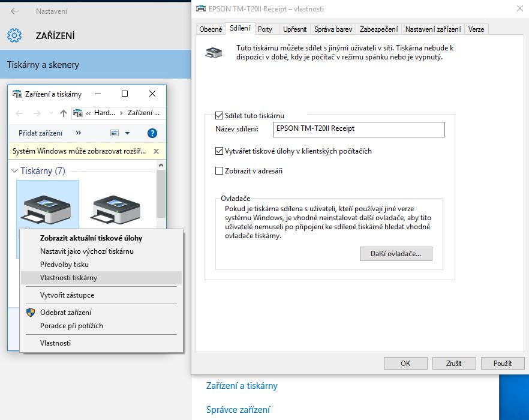Uncheck Sdílet tuto tiskárnu checkbox

(220, 115)
